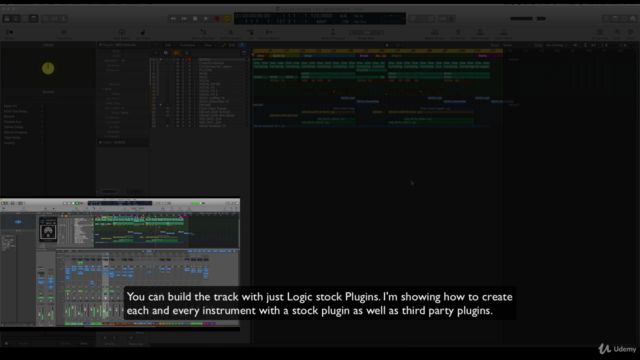Open the Browsers button at far right
Screen dimensions: 640x360
633,18
